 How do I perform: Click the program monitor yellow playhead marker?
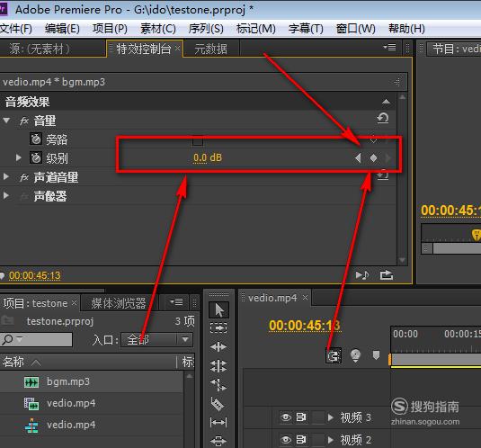tap(477, 235)
